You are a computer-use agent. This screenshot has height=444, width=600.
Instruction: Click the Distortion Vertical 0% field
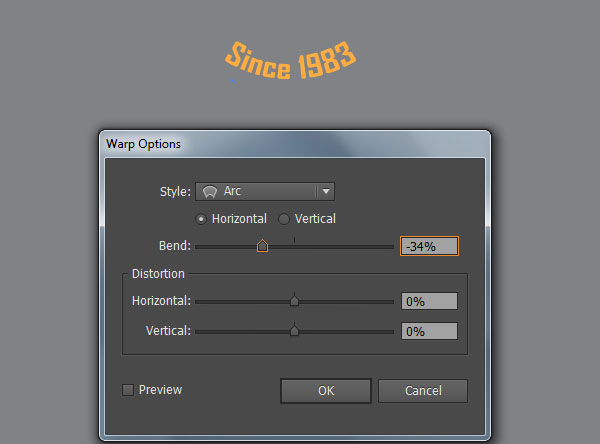pyautogui.click(x=429, y=331)
